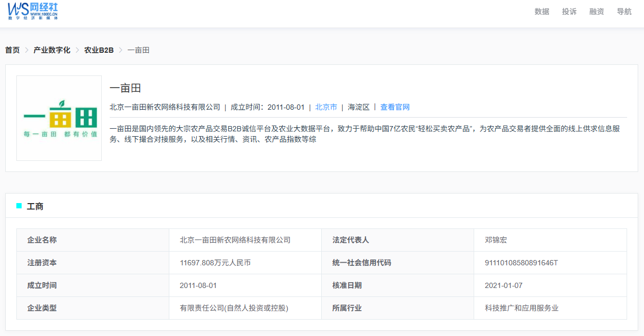Open 产业数字化 breadcrumb link
The width and height of the screenshot is (644, 336).
pos(52,50)
